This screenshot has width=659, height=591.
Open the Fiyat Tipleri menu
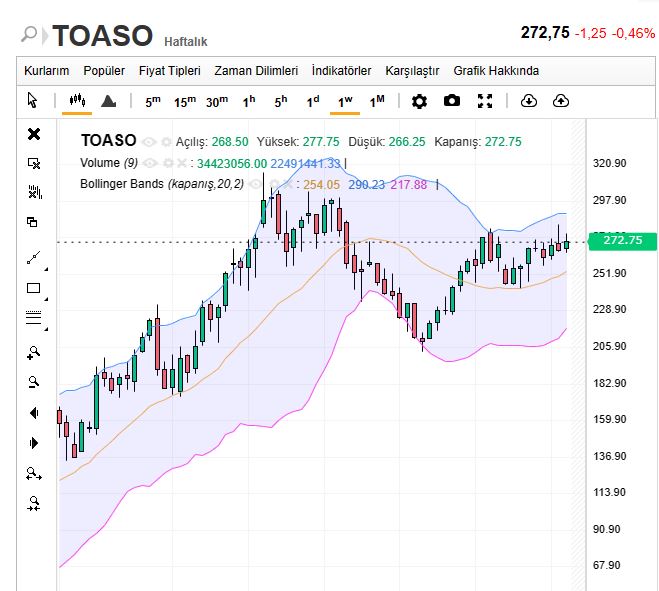coord(169,71)
